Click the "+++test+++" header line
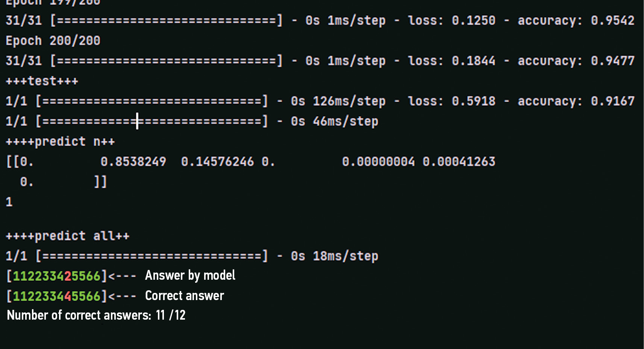The height and width of the screenshot is (349, 644). pyautogui.click(x=42, y=81)
